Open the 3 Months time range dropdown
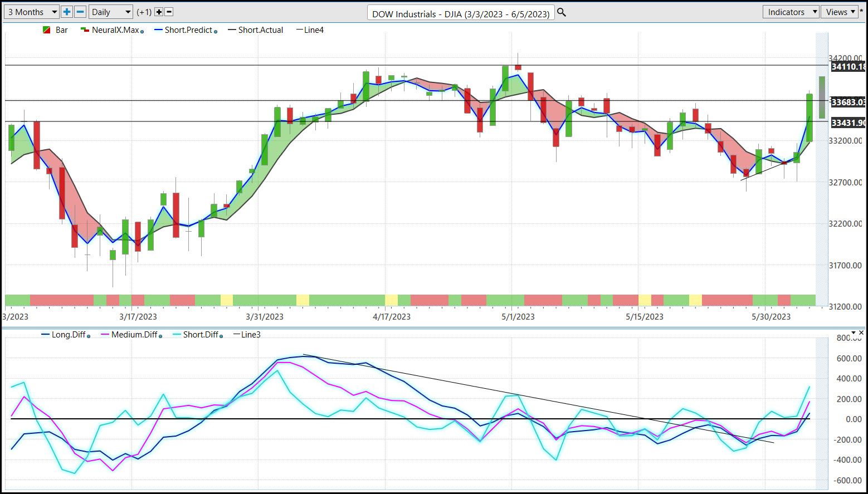The height and width of the screenshot is (494, 868). [x=31, y=12]
